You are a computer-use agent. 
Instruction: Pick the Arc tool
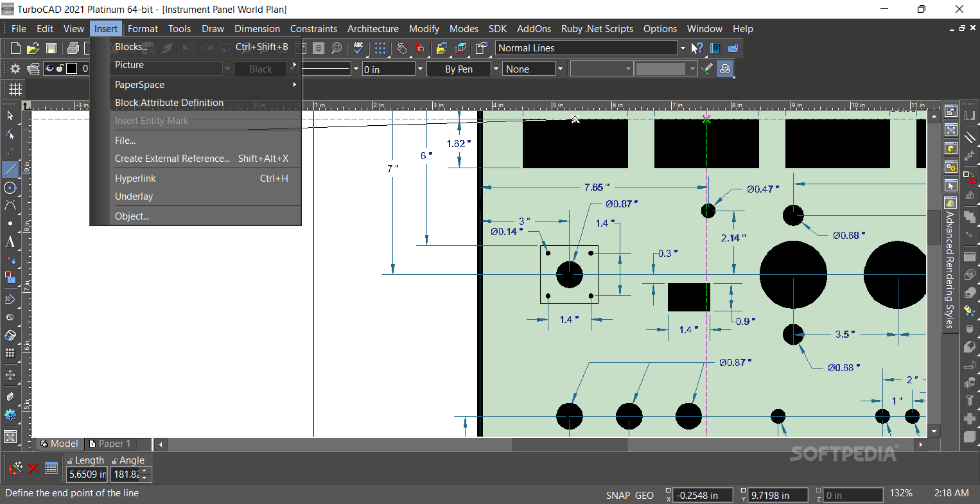tap(10, 205)
